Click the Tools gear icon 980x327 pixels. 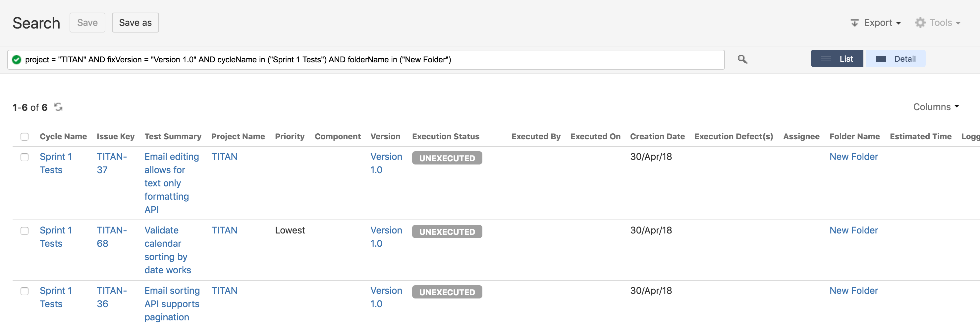coord(920,23)
